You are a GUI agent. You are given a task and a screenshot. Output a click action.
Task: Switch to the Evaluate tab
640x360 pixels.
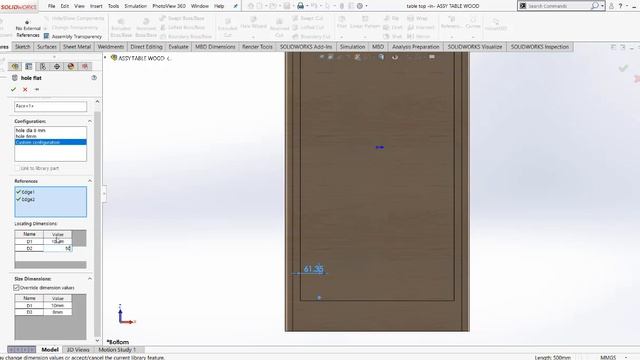tap(178, 47)
